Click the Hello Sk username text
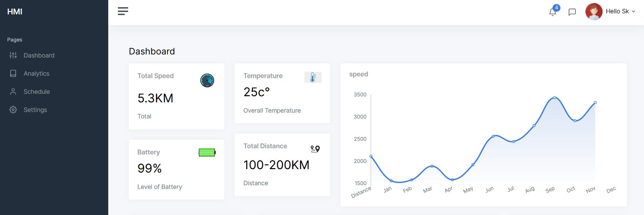This screenshot has width=644, height=215. point(617,11)
